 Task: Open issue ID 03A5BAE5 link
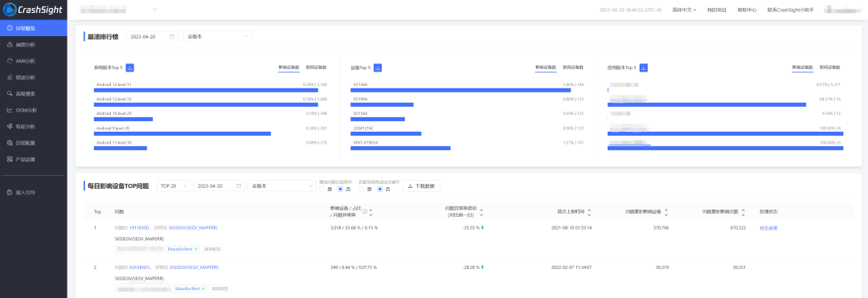point(141,267)
